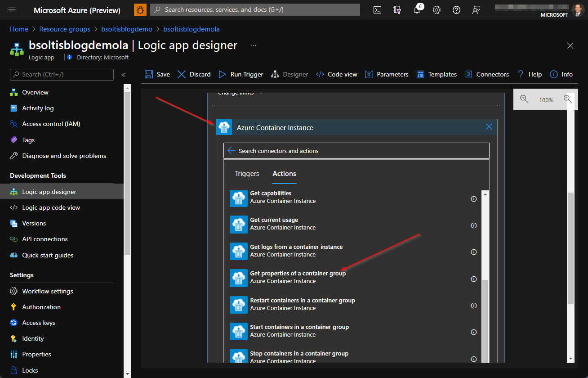
Task: Open the directory and subscription filter icon
Action: pyautogui.click(x=397, y=10)
